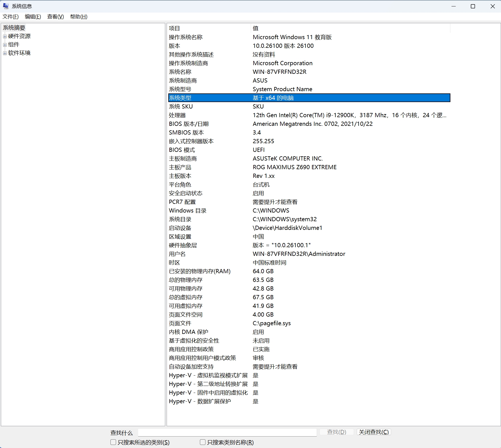Open the 编辑(E) menu
The height and width of the screenshot is (448, 501).
pos(33,17)
